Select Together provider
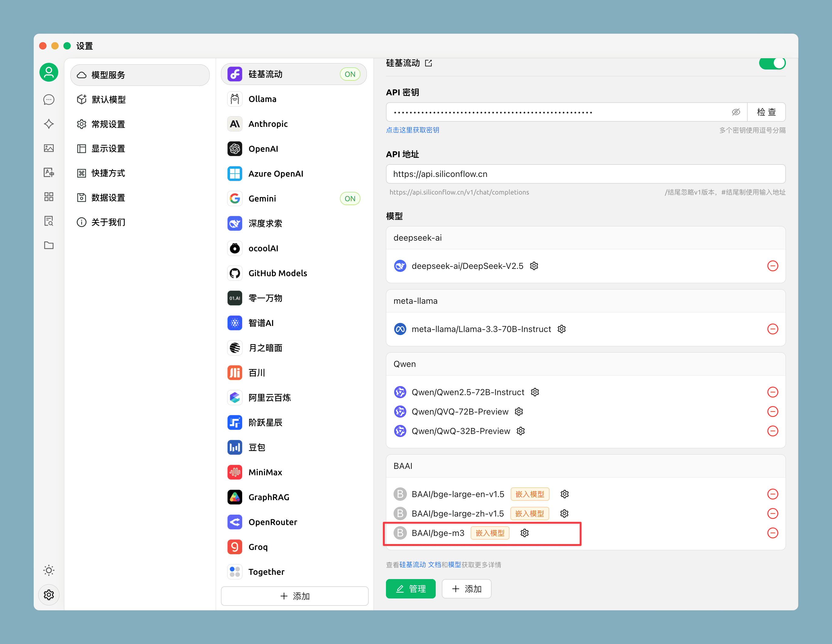The width and height of the screenshot is (832, 644). [x=294, y=571]
